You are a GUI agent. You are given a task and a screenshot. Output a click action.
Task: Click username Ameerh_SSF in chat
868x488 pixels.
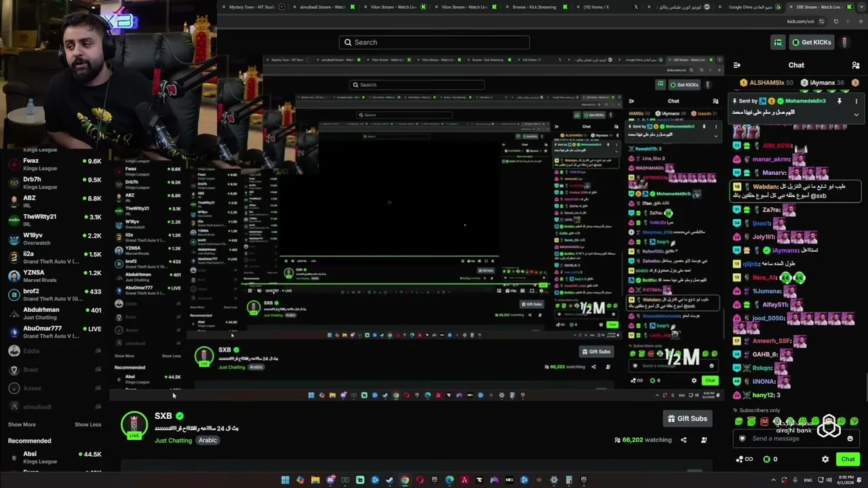[x=772, y=341]
